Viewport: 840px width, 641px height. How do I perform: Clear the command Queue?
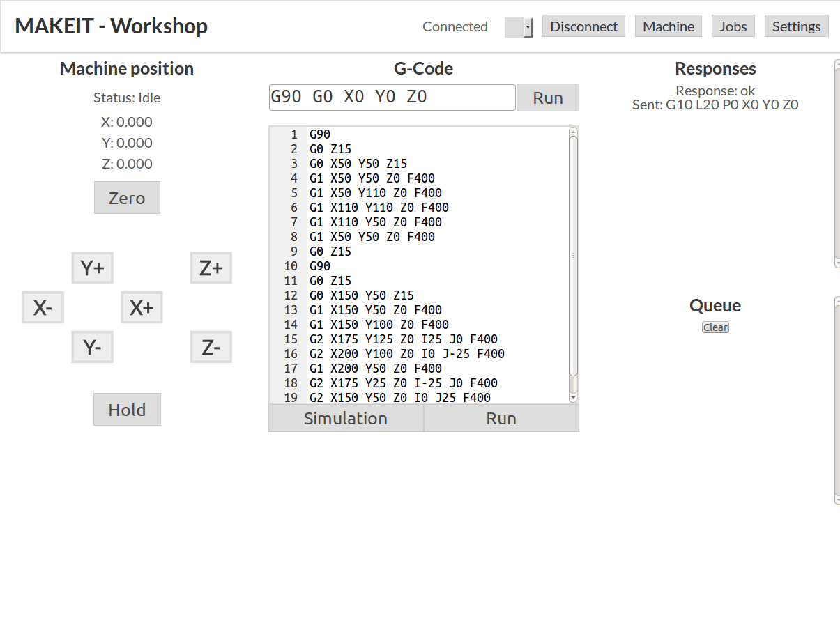(x=715, y=327)
